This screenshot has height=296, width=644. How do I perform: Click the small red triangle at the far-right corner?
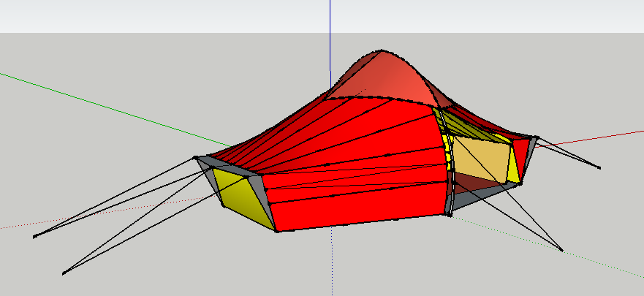[x=522, y=151]
